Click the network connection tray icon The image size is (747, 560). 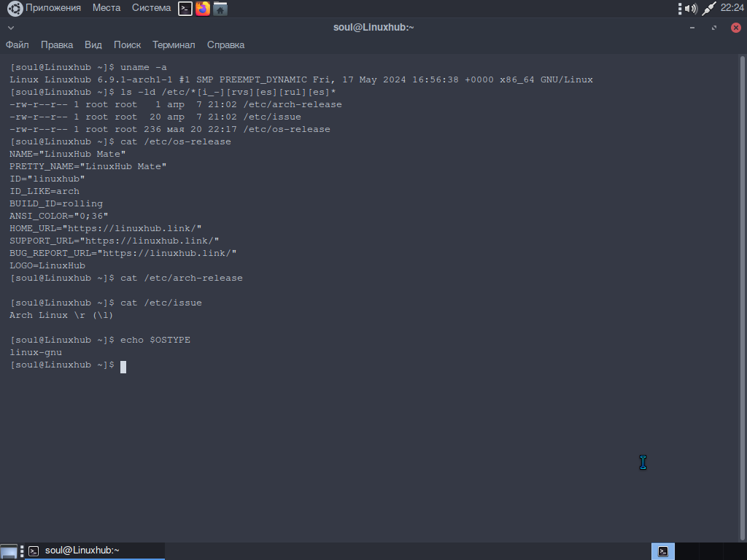(x=708, y=8)
